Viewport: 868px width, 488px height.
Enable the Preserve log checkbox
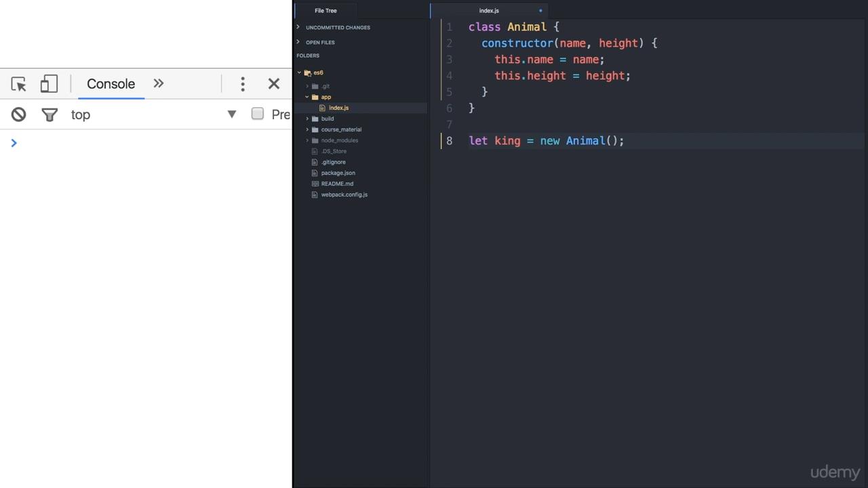tap(258, 114)
